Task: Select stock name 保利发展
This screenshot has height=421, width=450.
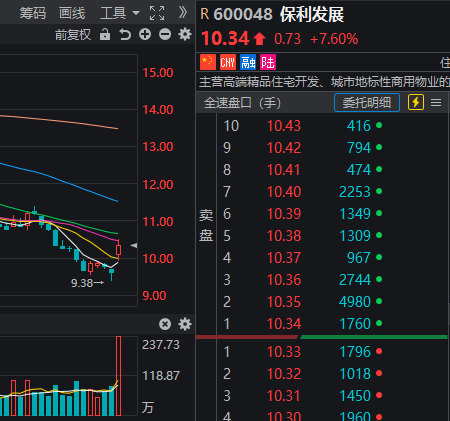Action: click(312, 15)
